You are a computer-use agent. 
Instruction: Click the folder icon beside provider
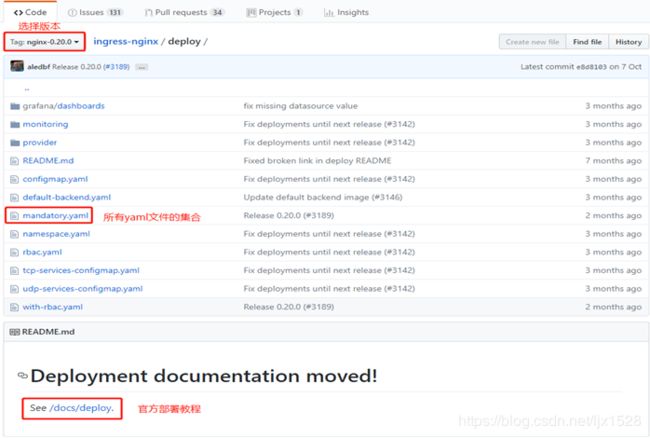pyautogui.click(x=15, y=143)
